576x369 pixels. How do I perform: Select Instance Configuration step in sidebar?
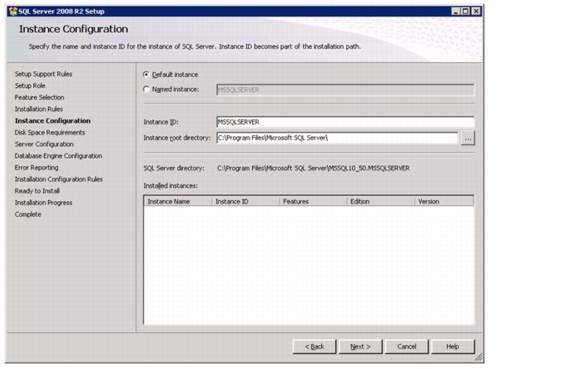click(x=53, y=121)
